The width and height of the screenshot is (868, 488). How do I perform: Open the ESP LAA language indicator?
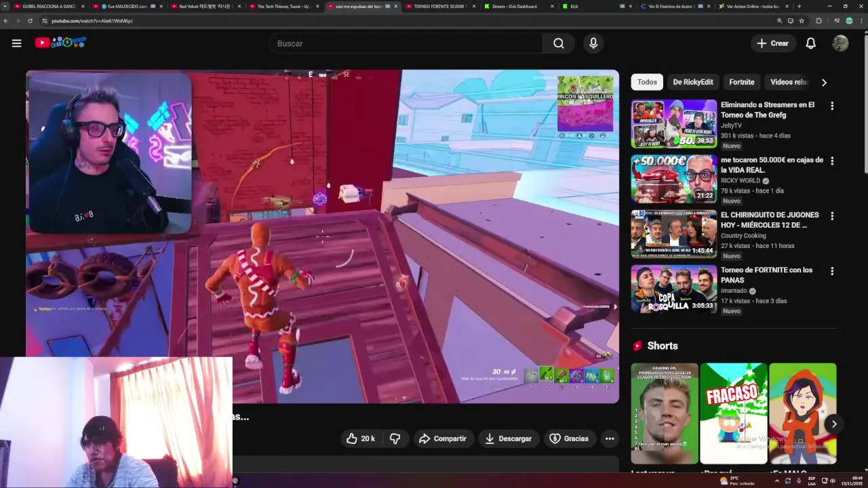(x=811, y=481)
